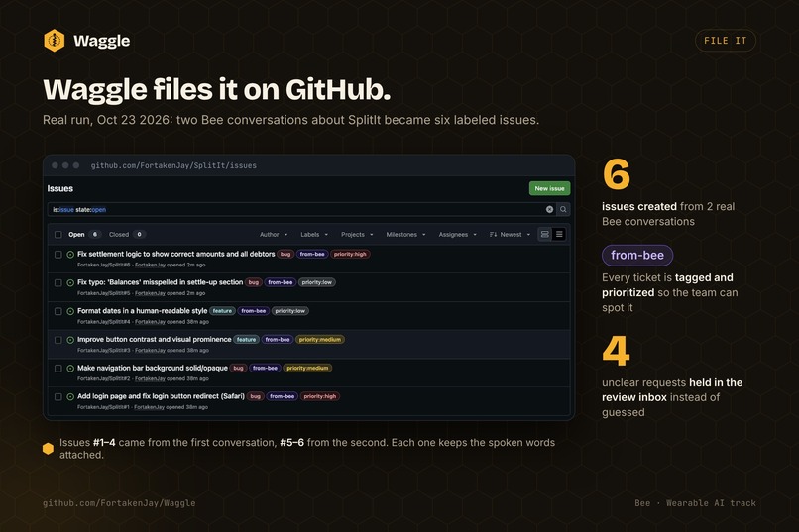Click the browser address github.com/FortakenJay/SplitIt/issues
799x532 pixels.
(173, 165)
